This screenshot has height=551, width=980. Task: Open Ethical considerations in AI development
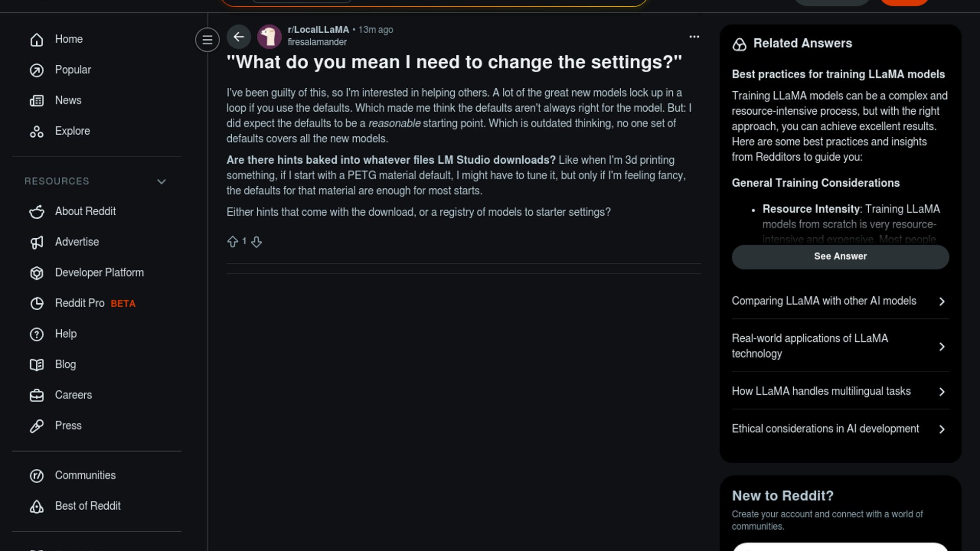click(840, 429)
